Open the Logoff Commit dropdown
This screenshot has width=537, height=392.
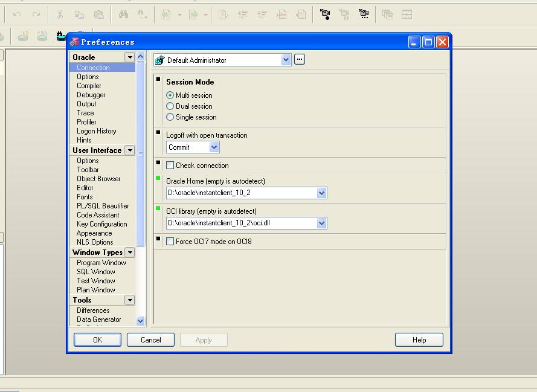point(214,147)
